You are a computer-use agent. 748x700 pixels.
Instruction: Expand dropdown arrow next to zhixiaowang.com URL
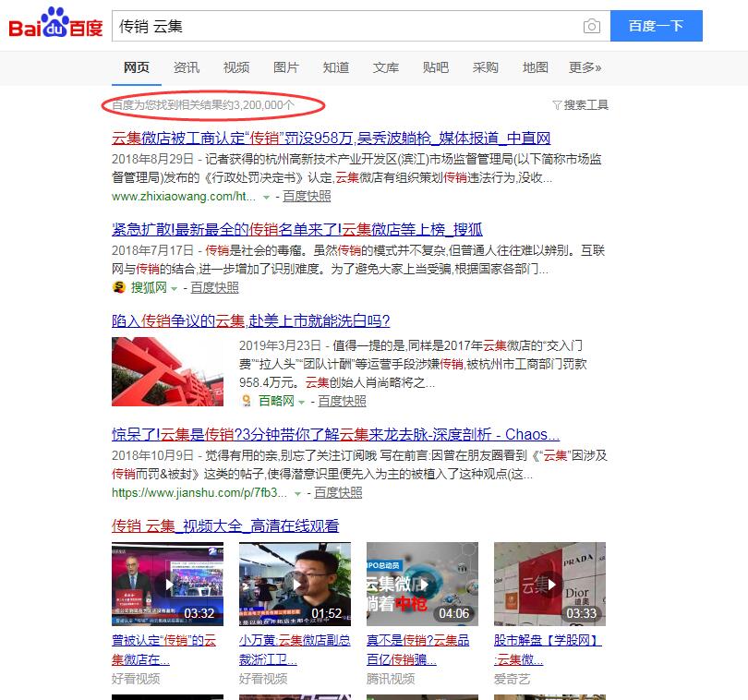coord(266,197)
